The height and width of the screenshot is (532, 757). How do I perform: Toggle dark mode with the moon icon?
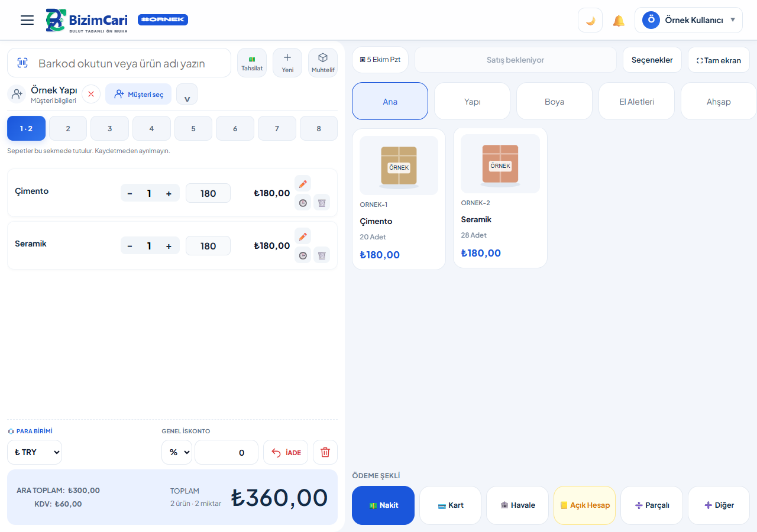click(590, 20)
